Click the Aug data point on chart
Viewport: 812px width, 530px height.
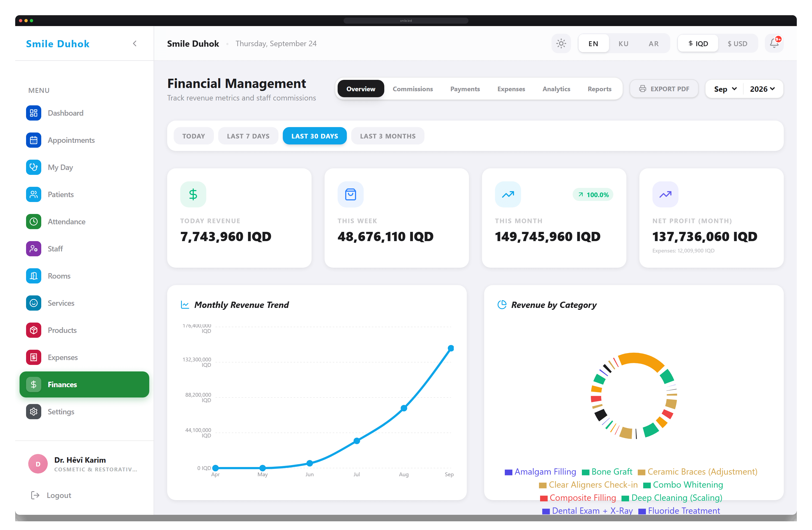(404, 408)
